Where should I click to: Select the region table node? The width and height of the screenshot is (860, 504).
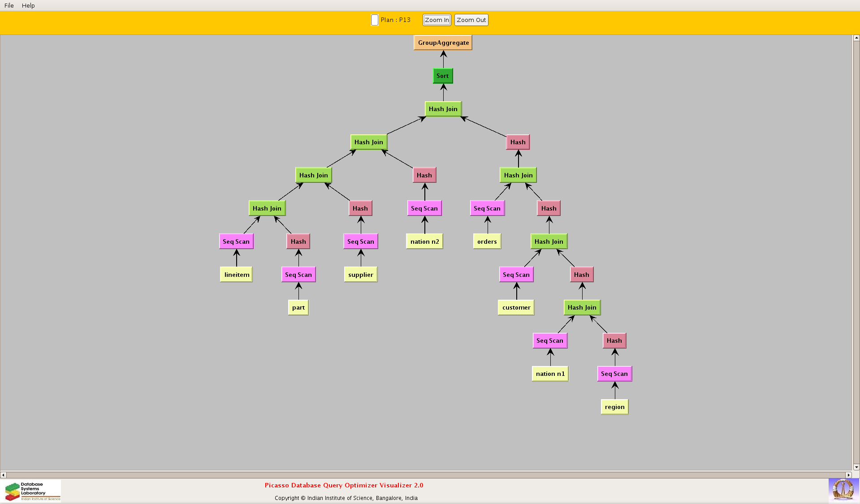pos(614,407)
